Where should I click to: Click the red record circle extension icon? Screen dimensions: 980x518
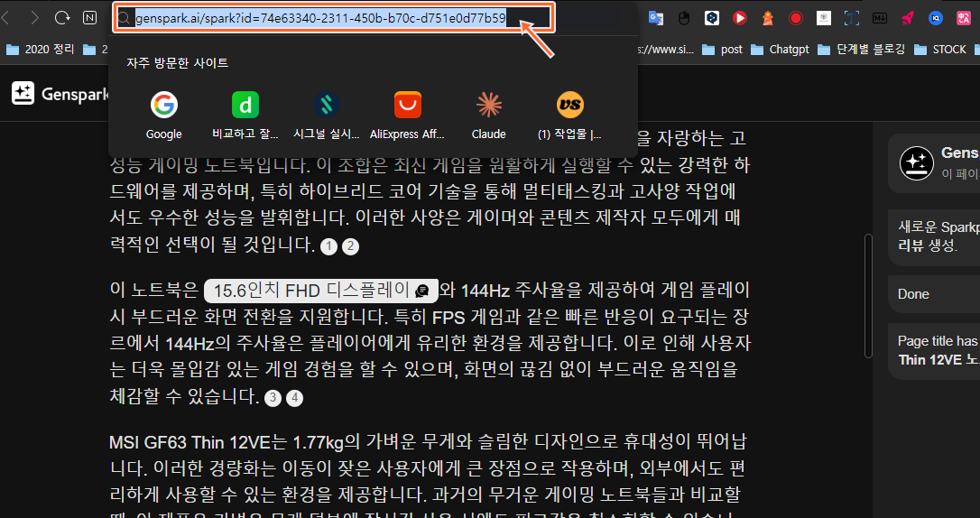(x=796, y=18)
